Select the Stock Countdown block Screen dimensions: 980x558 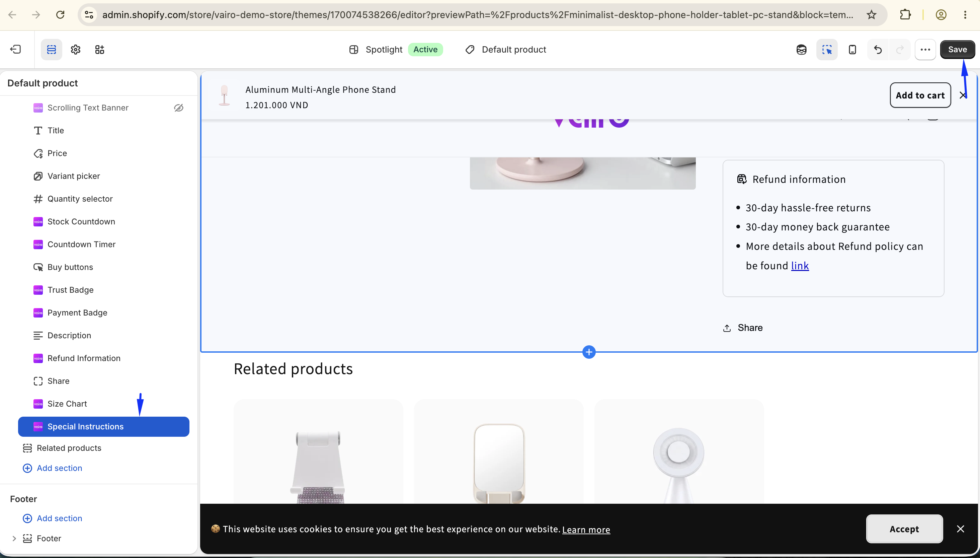104,221
